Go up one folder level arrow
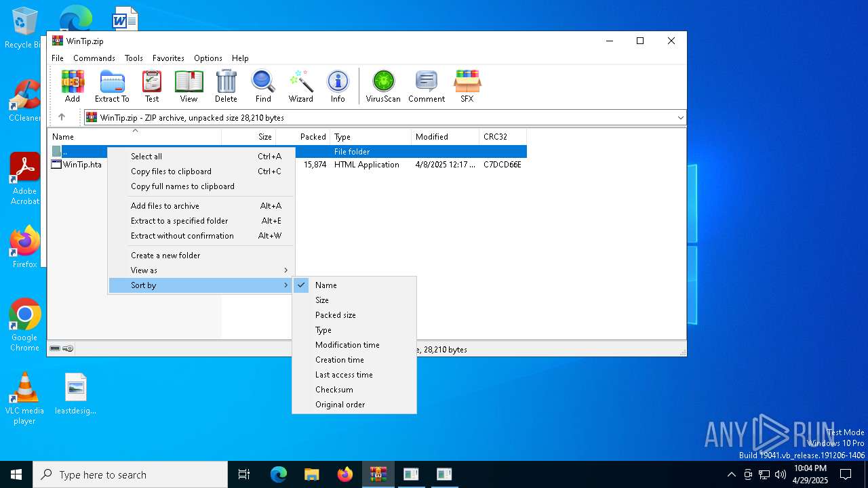The height and width of the screenshot is (488, 868). pyautogui.click(x=62, y=117)
